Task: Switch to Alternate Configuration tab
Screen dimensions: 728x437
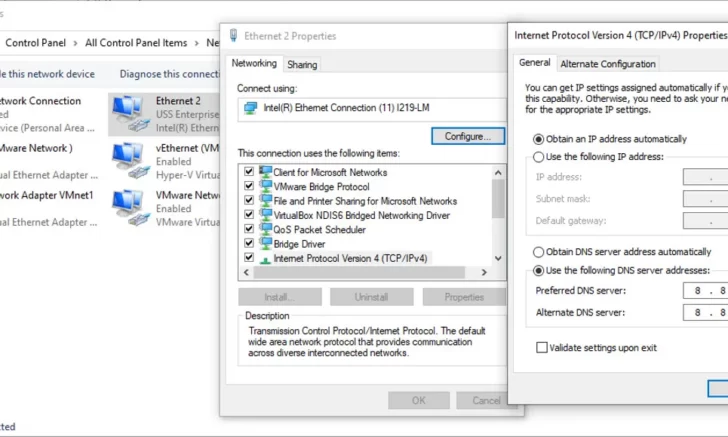Action: point(608,64)
